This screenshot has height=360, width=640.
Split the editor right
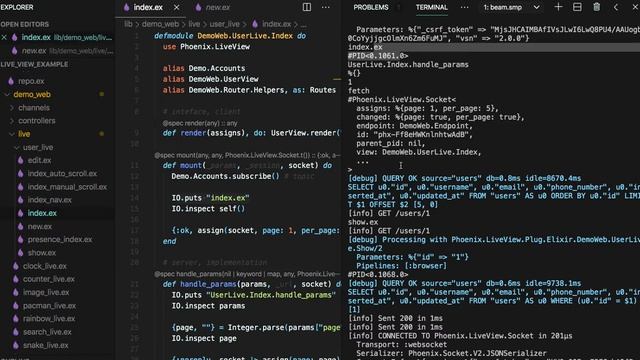point(307,7)
